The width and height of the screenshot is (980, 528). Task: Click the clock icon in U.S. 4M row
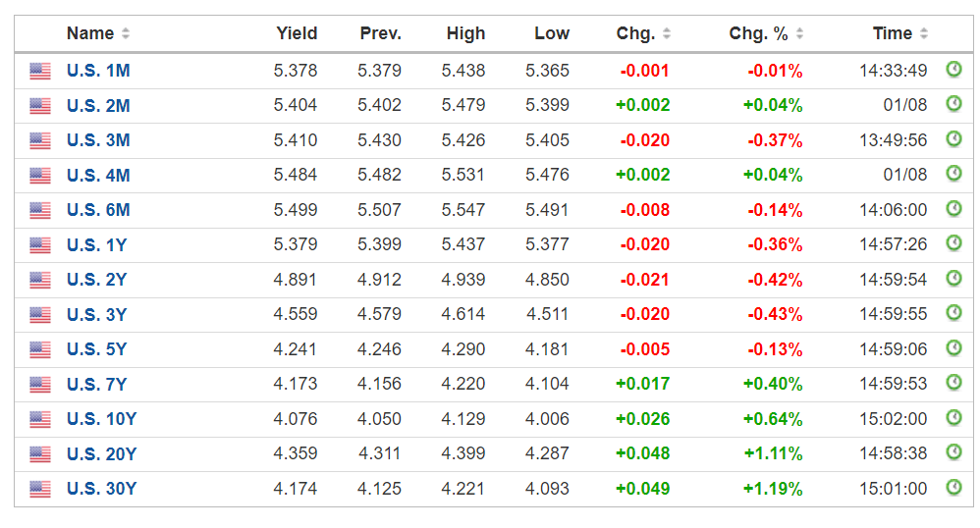[953, 173]
